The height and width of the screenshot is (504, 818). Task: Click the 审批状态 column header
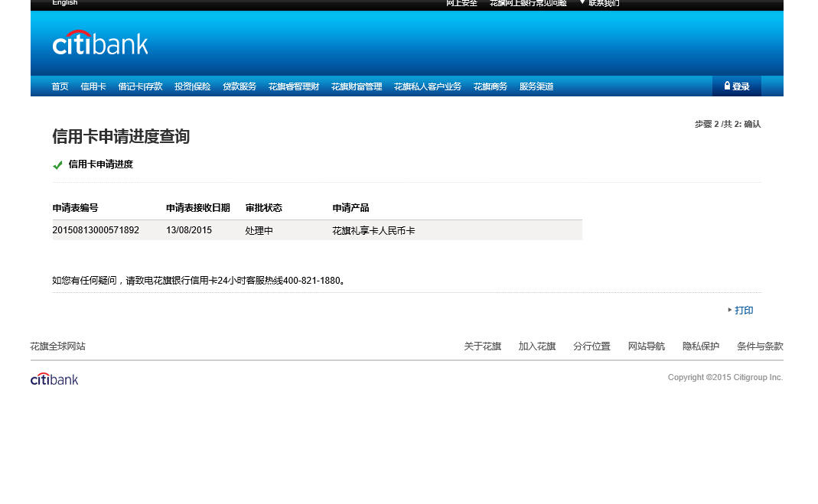(x=264, y=207)
